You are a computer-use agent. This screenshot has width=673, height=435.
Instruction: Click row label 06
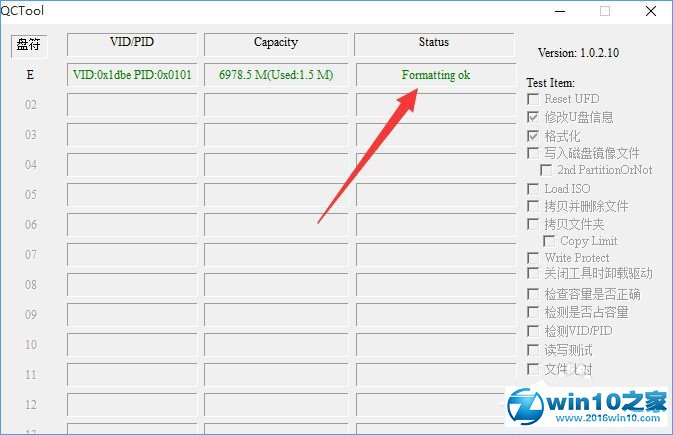[31, 225]
